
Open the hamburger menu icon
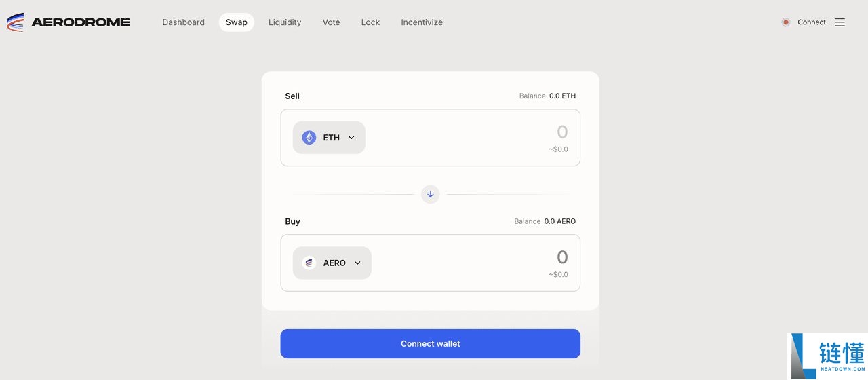pos(840,22)
